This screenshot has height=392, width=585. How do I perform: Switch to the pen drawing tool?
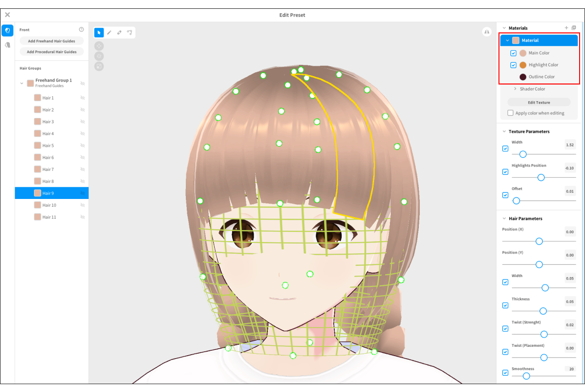tap(109, 32)
